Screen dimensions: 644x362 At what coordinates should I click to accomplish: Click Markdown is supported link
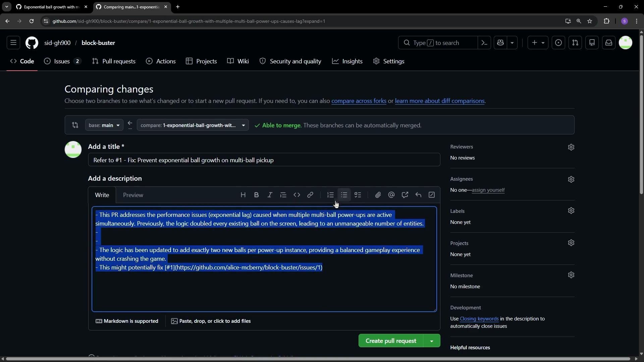tap(127, 321)
